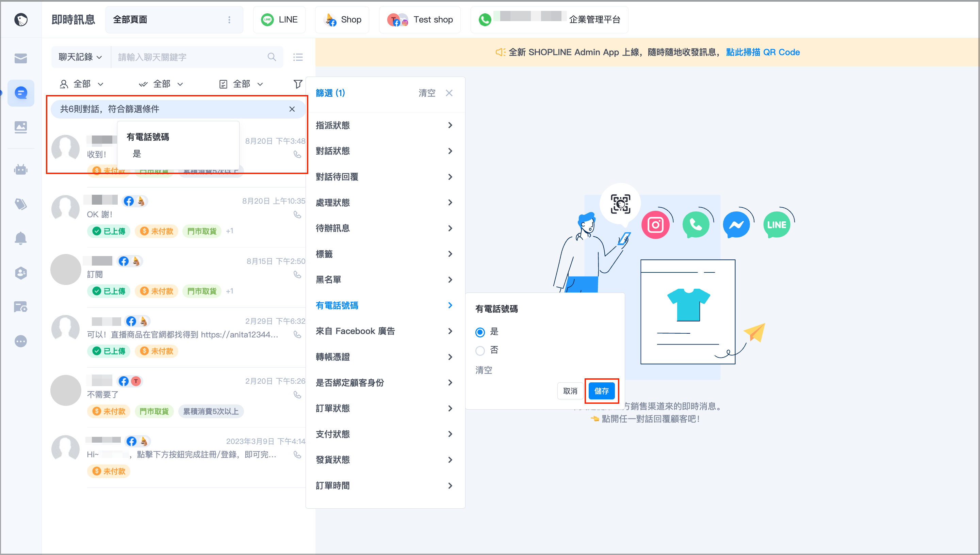Click 清空 in the 有電話號碼 popup
The image size is (980, 555).
483,370
